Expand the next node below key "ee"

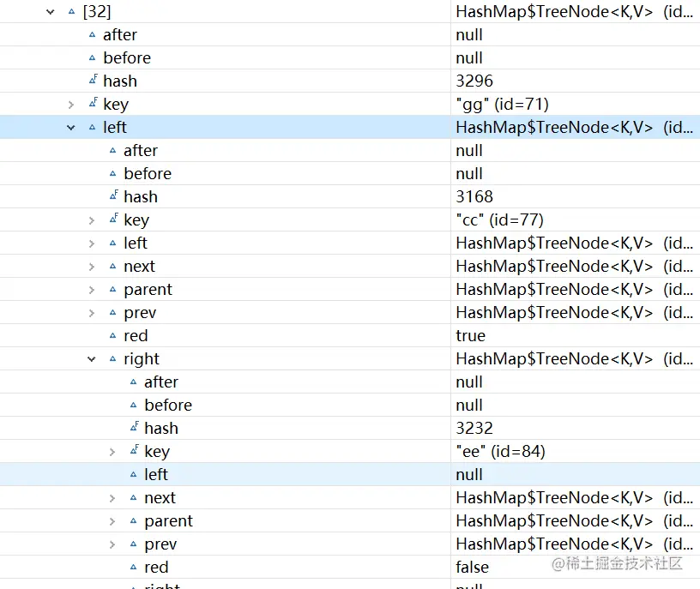pos(112,498)
